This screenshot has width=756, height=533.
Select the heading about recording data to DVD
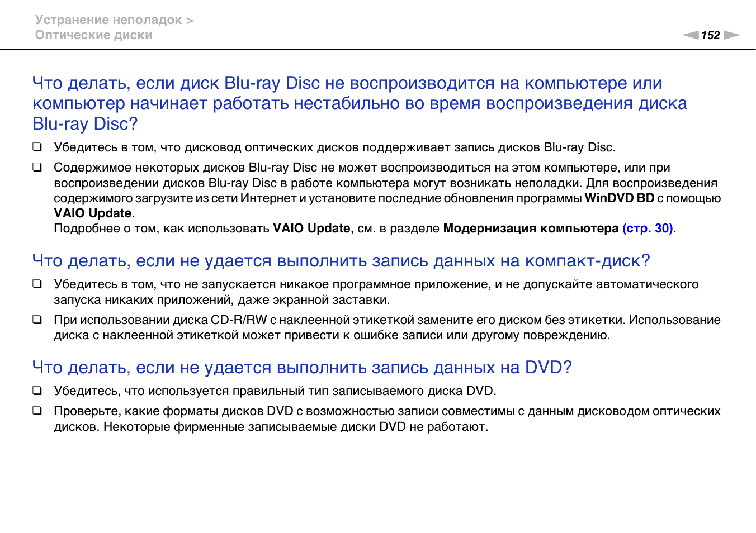point(302,368)
